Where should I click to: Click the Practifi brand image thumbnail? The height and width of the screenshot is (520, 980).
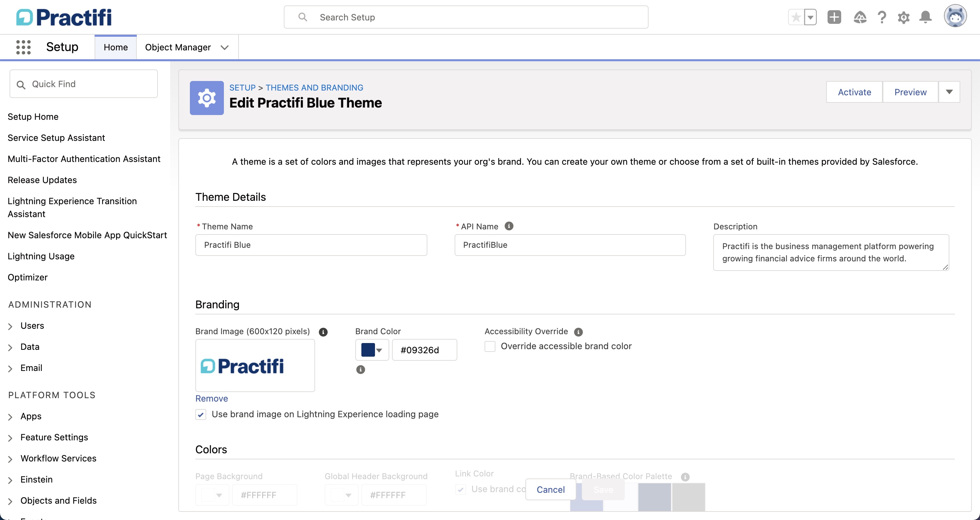[x=255, y=365]
